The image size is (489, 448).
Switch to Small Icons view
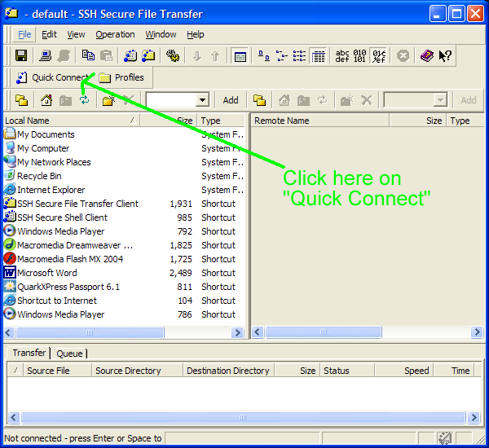(282, 56)
